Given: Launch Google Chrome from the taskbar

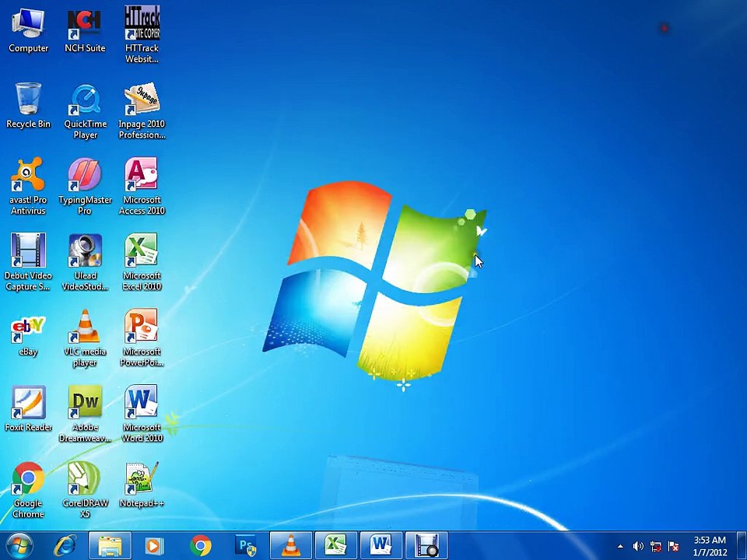Looking at the screenshot, I should click(201, 546).
